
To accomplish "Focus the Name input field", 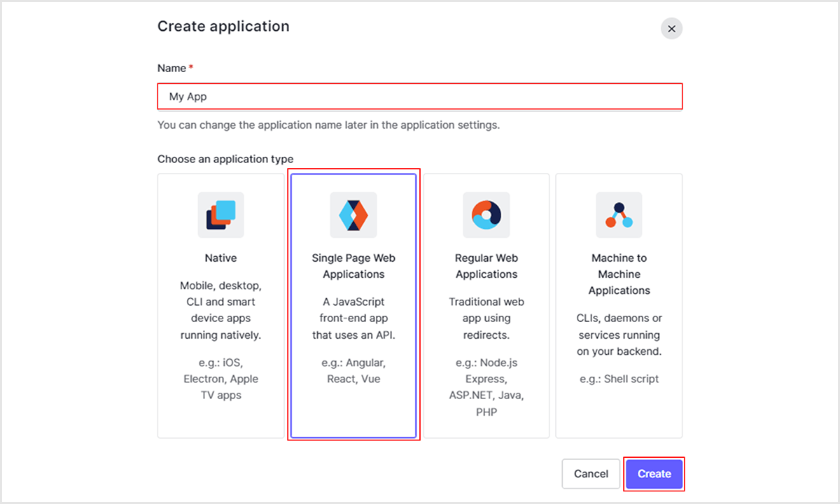I will [419, 97].
